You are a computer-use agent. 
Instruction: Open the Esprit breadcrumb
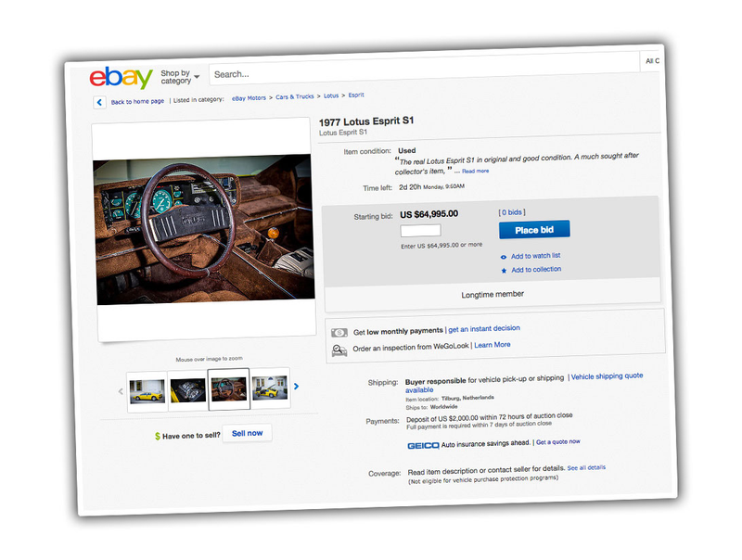[356, 95]
